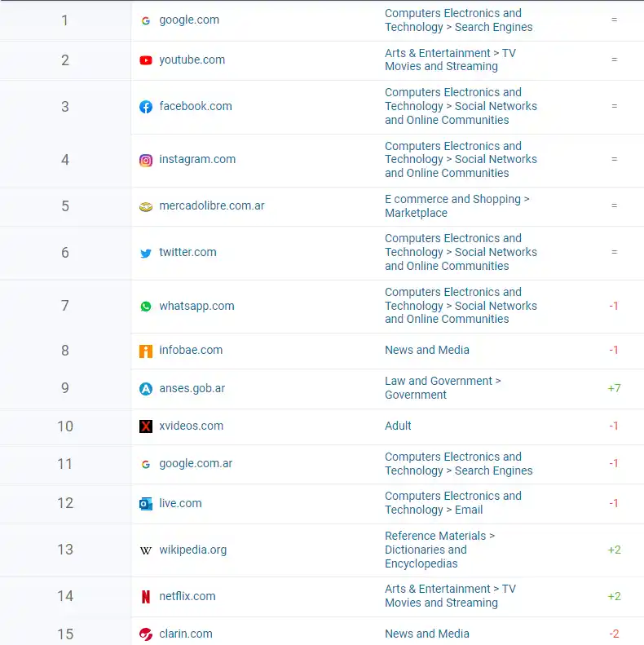Click the YouTube play icon
This screenshot has height=645, width=644.
[146, 60]
